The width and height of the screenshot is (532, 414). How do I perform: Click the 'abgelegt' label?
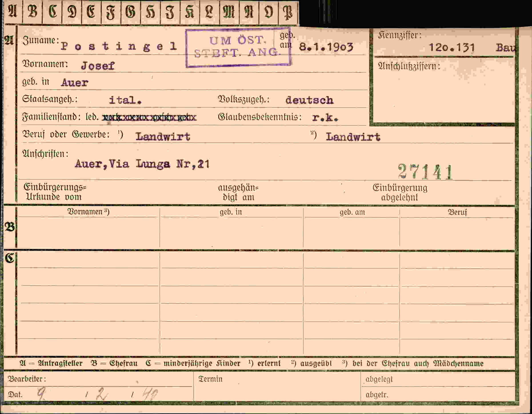tap(379, 379)
